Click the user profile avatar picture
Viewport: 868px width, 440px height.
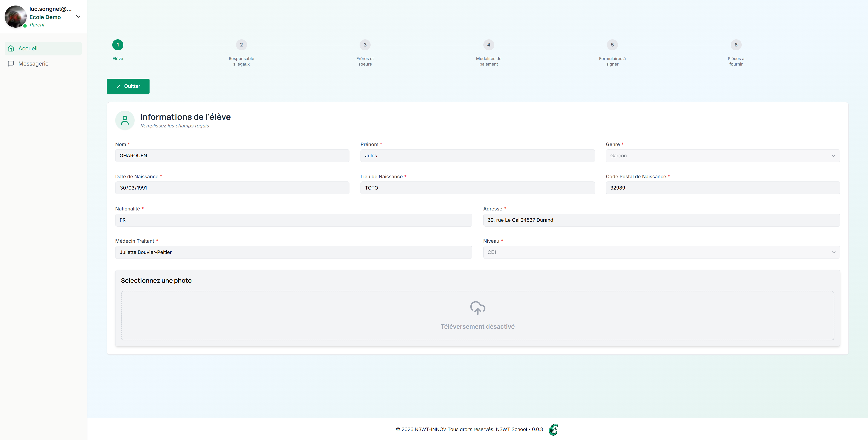15,17
